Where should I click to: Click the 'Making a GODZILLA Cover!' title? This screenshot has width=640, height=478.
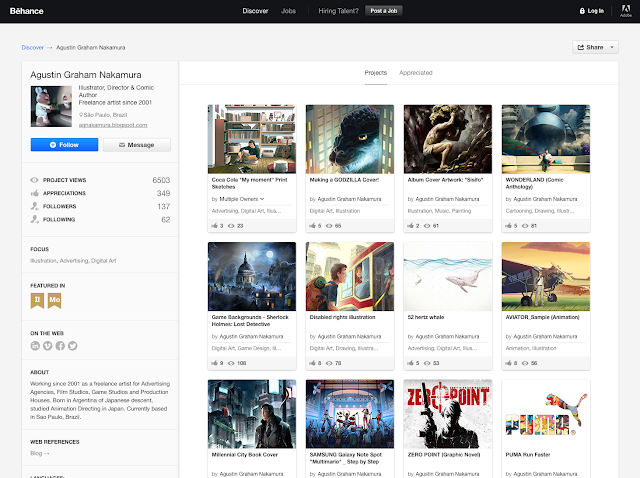point(344,180)
